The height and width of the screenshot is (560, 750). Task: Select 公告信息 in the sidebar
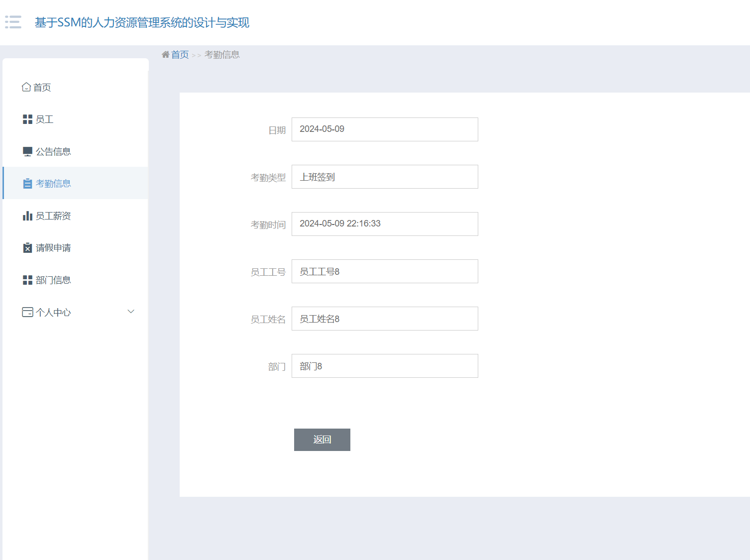click(53, 151)
